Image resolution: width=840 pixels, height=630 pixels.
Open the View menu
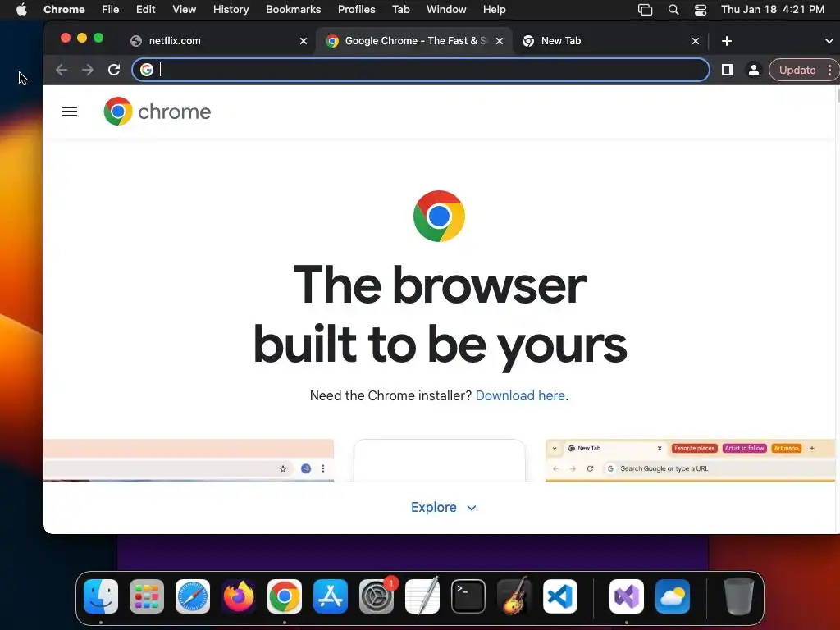[x=185, y=10]
